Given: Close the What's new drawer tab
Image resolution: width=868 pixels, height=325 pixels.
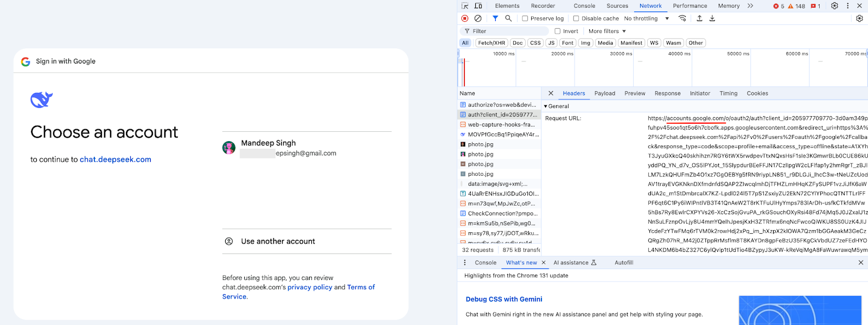Looking at the screenshot, I should (x=544, y=263).
